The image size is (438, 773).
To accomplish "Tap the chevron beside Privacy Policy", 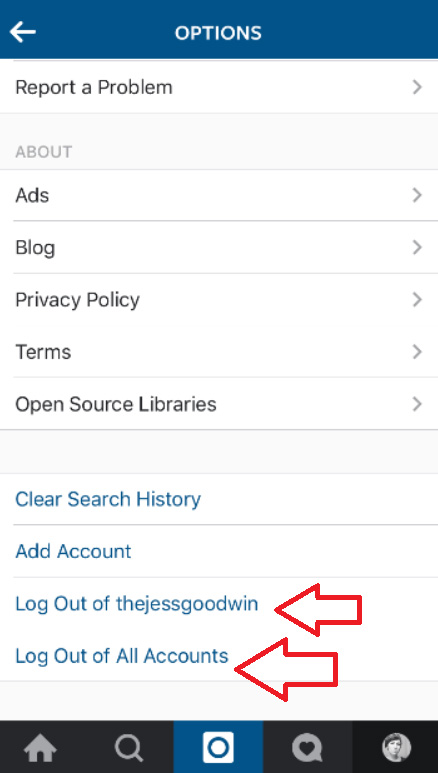I will pyautogui.click(x=417, y=300).
